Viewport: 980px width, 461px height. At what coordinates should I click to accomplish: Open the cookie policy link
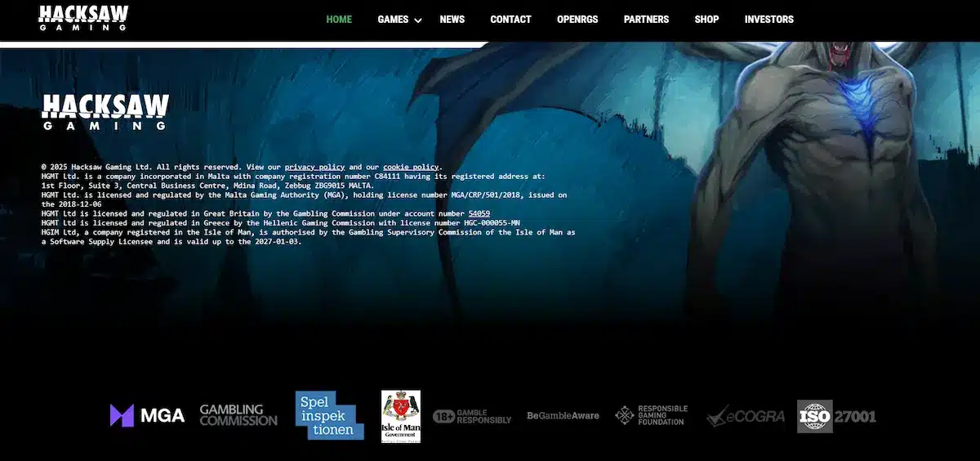411,167
